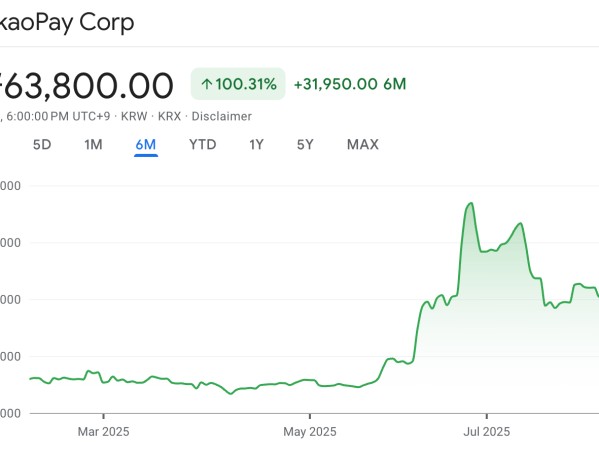
Task: Click the KRX exchange label
Action: [169, 116]
